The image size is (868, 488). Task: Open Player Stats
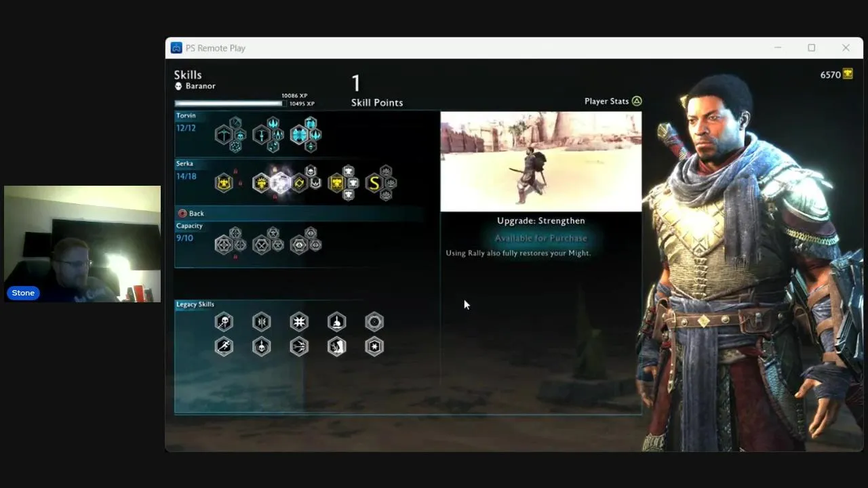pyautogui.click(x=613, y=101)
